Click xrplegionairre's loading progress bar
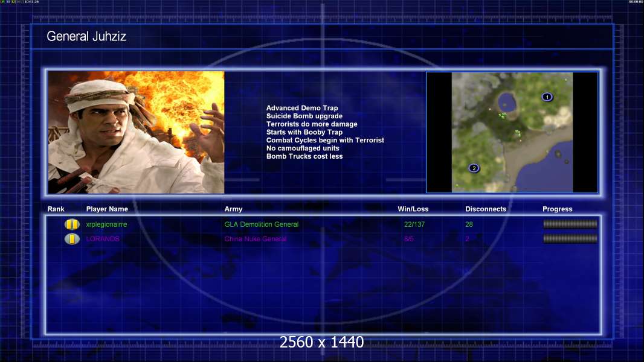 coord(570,224)
